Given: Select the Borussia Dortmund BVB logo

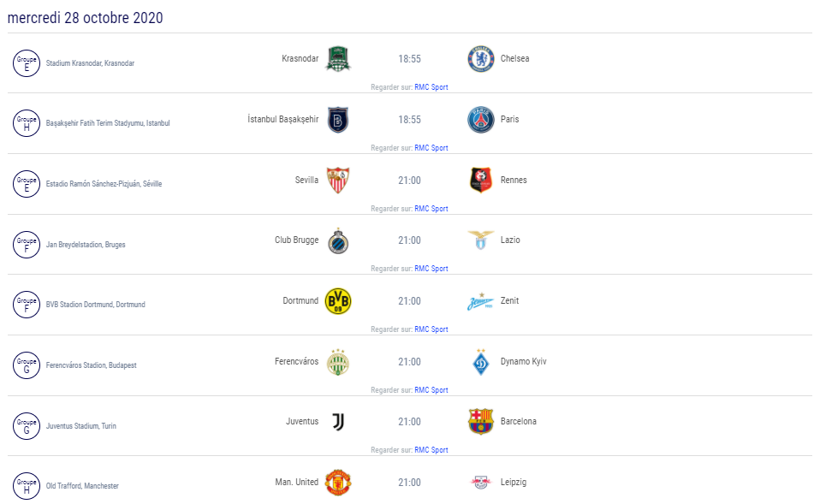Looking at the screenshot, I should (x=338, y=301).
